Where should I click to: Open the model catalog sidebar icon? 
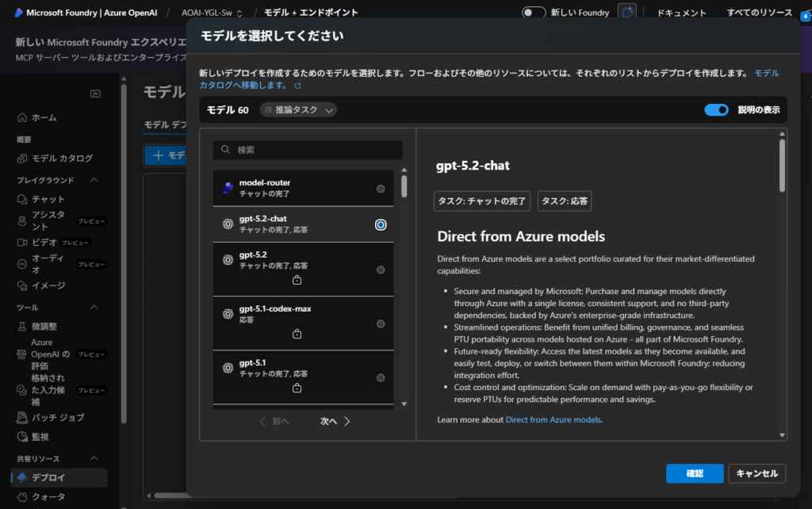coord(22,158)
